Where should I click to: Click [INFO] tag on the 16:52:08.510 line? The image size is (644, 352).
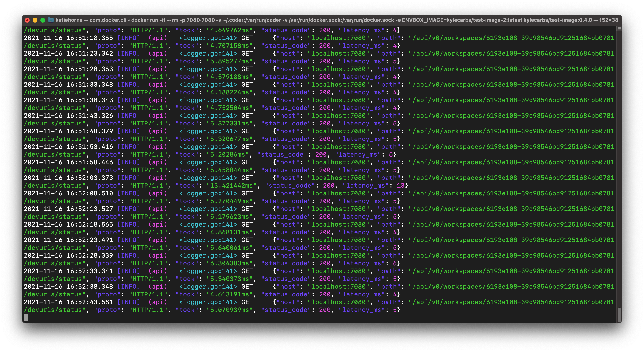[x=129, y=193]
